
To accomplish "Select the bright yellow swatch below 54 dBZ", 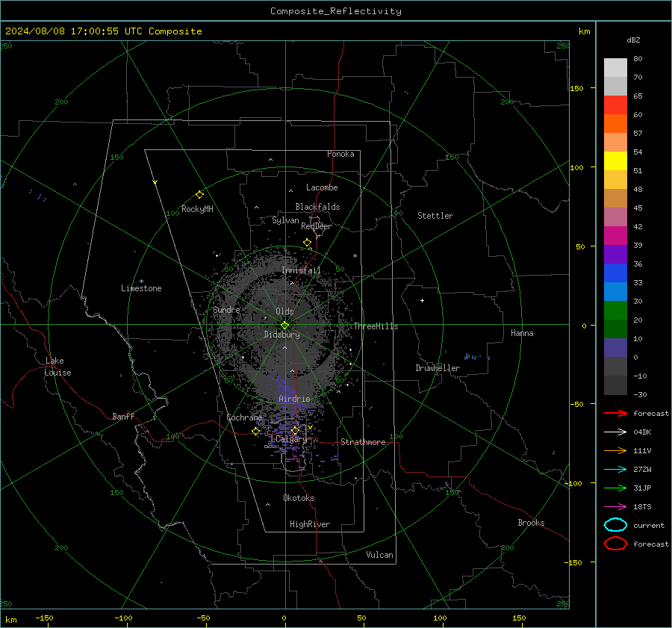I will (x=615, y=161).
